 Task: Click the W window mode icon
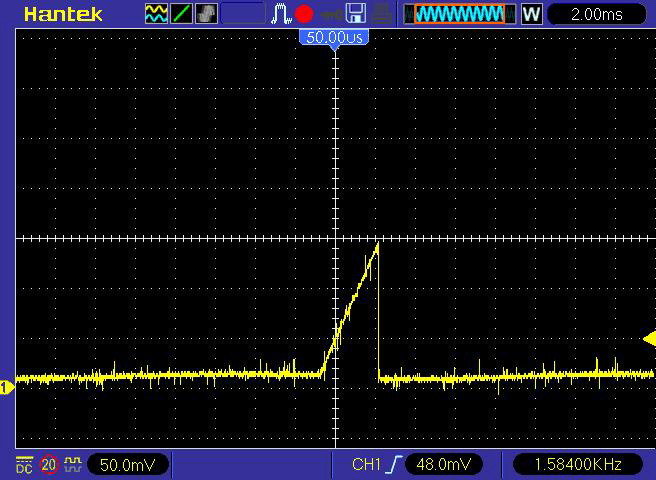click(x=531, y=14)
